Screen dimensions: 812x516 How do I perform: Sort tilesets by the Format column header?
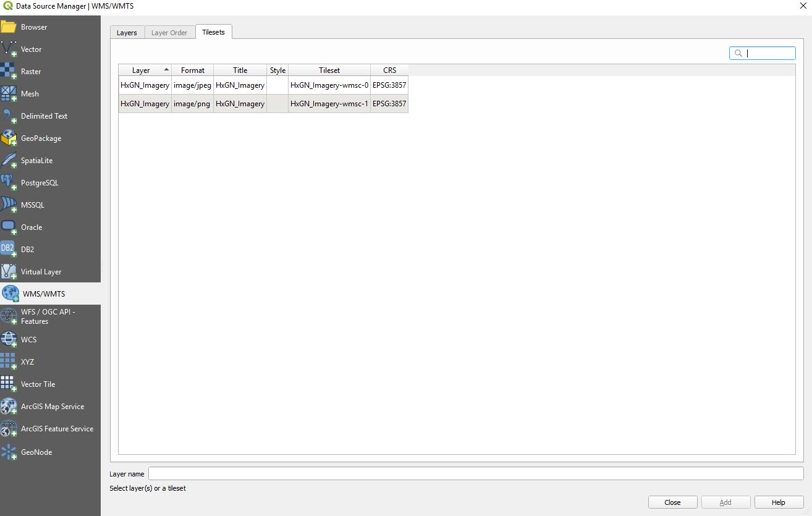(193, 70)
